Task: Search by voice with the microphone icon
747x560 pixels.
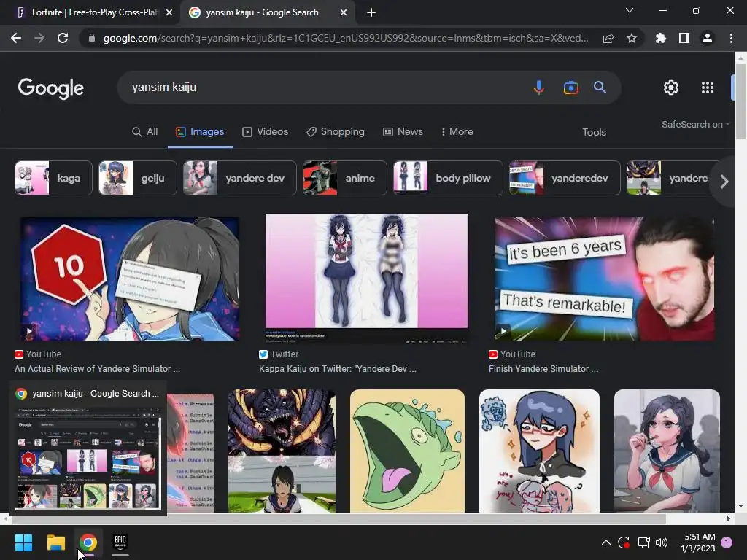Action: [539, 87]
